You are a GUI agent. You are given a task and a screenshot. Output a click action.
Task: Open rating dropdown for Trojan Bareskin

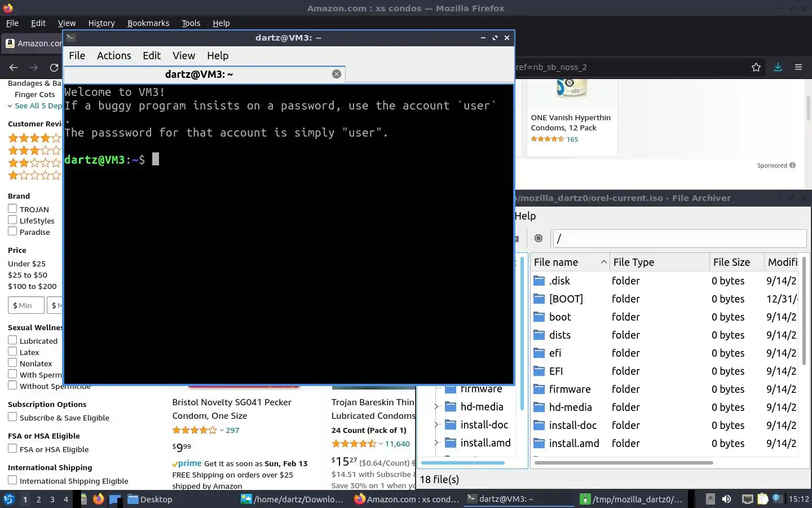tap(381, 444)
